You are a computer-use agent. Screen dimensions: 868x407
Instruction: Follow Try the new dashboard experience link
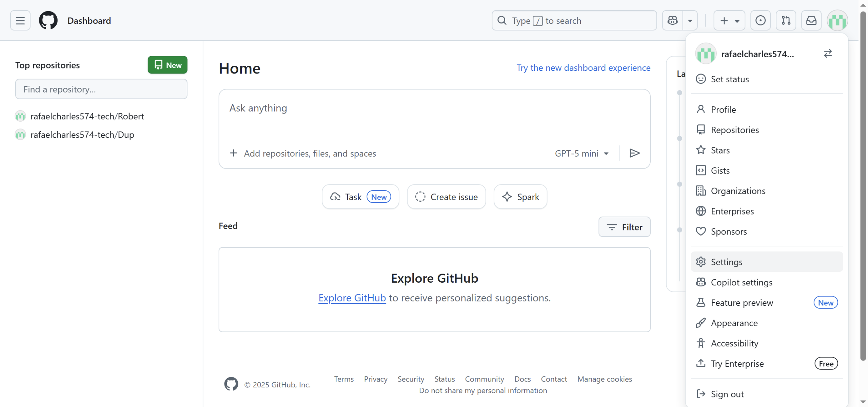click(x=583, y=68)
